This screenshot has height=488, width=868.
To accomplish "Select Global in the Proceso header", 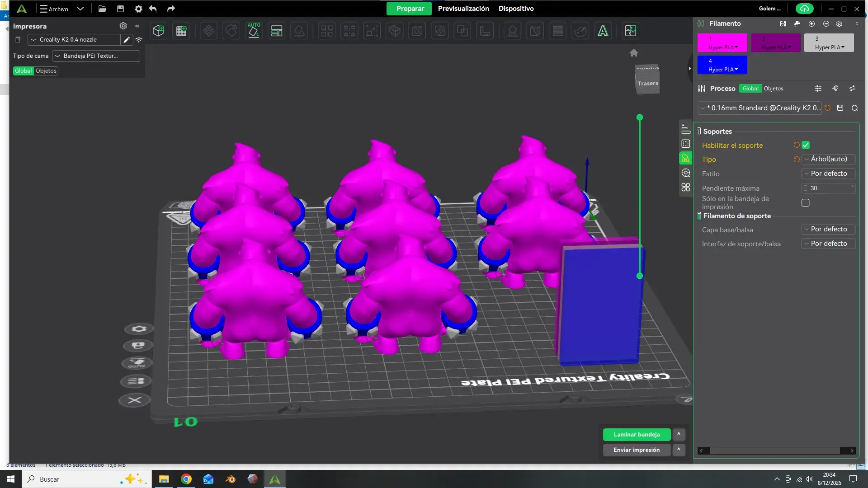I will (x=750, y=89).
